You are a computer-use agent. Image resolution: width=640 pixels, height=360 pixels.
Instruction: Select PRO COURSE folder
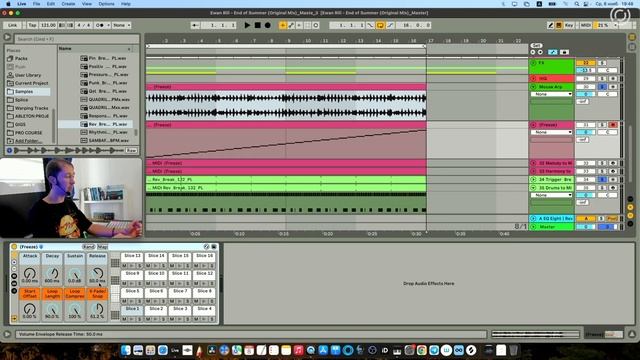28,133
